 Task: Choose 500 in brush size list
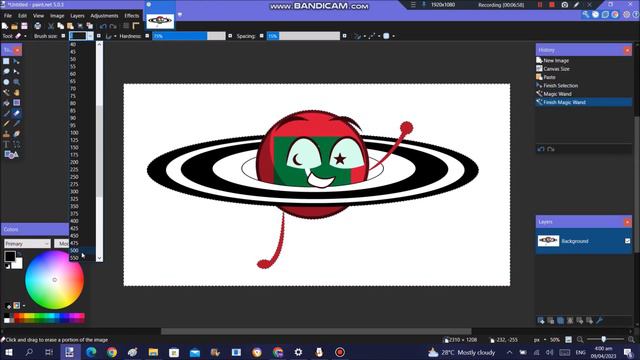pyautogui.click(x=82, y=250)
